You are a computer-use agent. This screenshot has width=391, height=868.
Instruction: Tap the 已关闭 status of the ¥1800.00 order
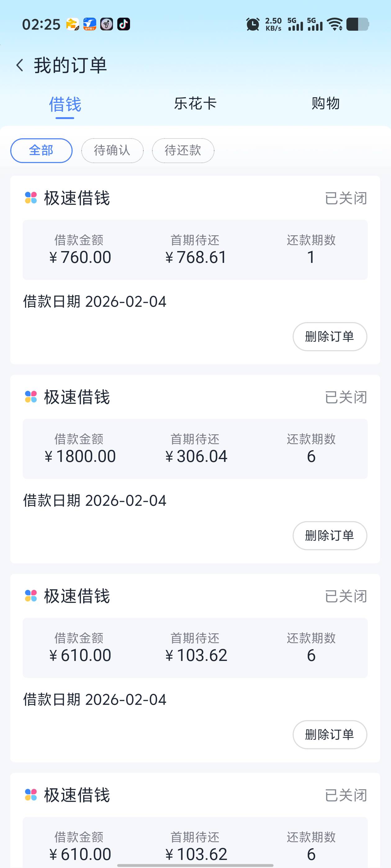(x=346, y=397)
